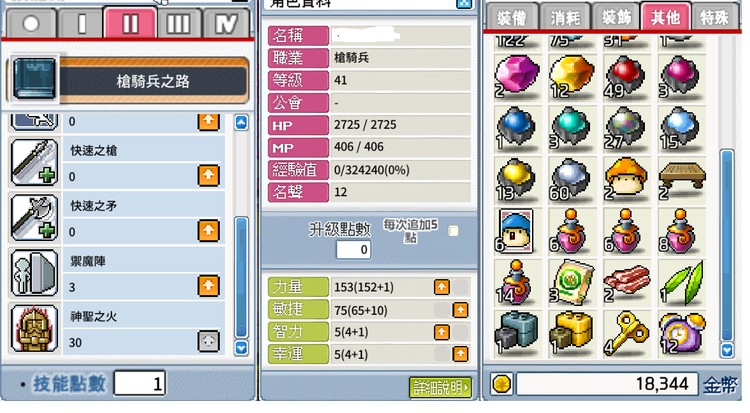Open the 消耗 inventory tab
This screenshot has width=750, height=413.
tap(565, 18)
